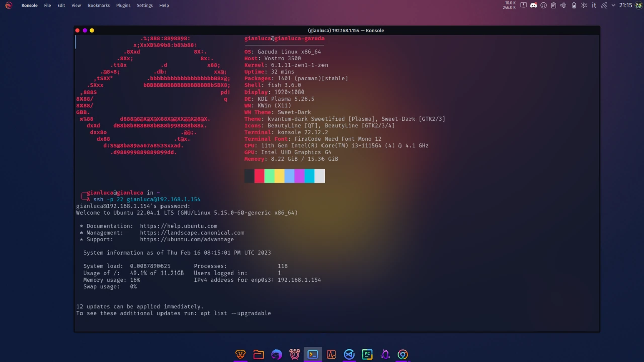
Task: Toggle Bluetooth from the system tray
Action: [x=583, y=5]
